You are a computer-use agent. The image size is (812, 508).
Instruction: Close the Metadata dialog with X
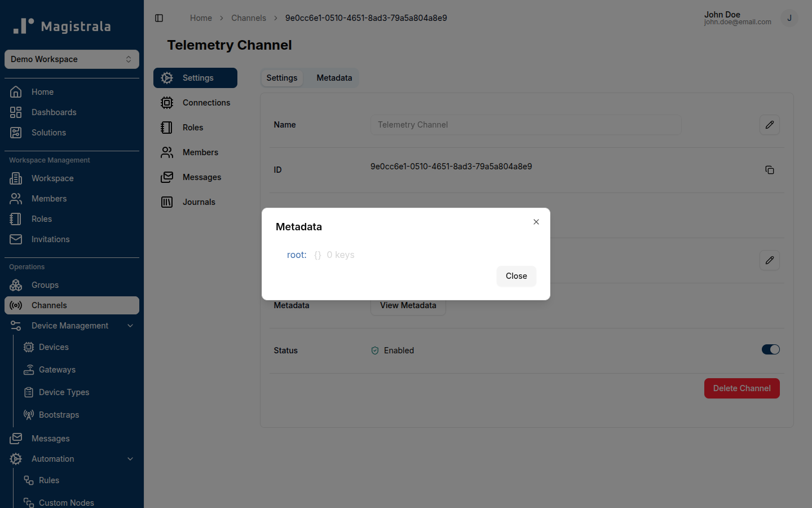point(536,222)
